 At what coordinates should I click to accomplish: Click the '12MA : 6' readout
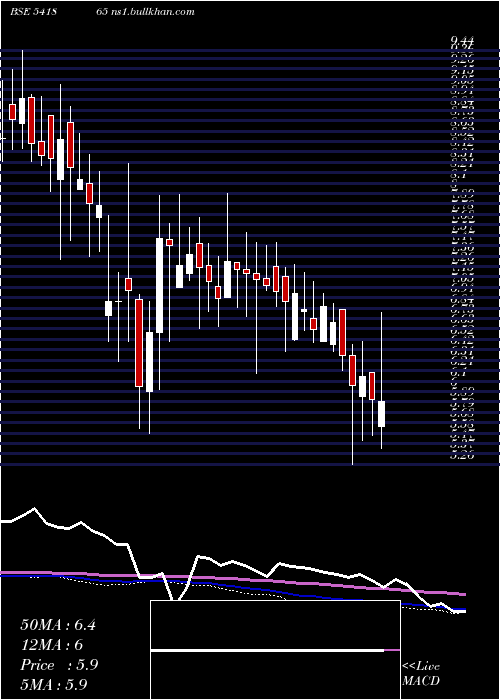click(x=52, y=645)
